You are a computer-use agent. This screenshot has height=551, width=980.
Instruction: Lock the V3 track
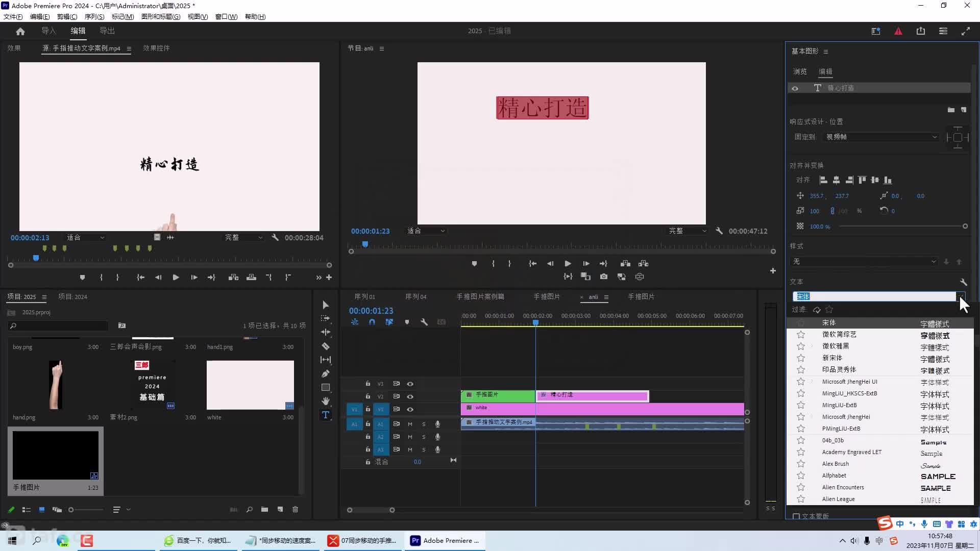pyautogui.click(x=367, y=383)
